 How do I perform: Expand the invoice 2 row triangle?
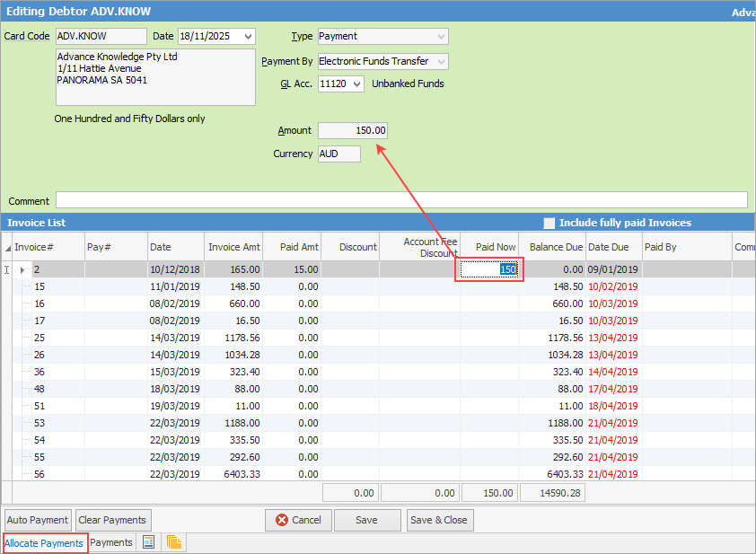tap(22, 270)
